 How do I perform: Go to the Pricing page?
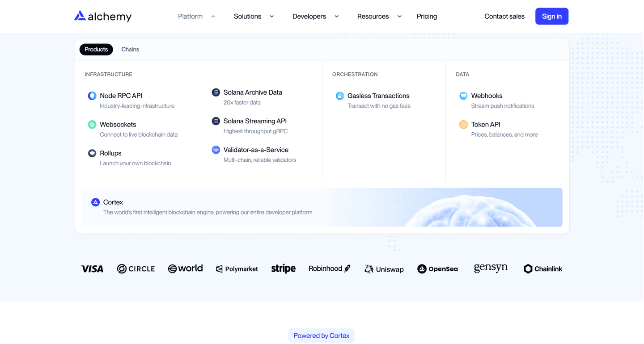[427, 17]
